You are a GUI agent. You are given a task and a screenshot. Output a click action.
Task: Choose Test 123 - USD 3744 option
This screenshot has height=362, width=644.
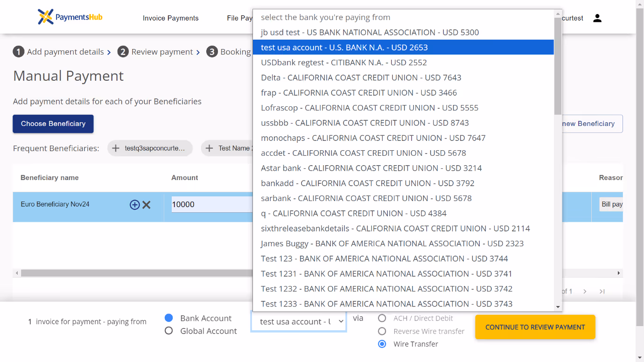tap(403, 258)
